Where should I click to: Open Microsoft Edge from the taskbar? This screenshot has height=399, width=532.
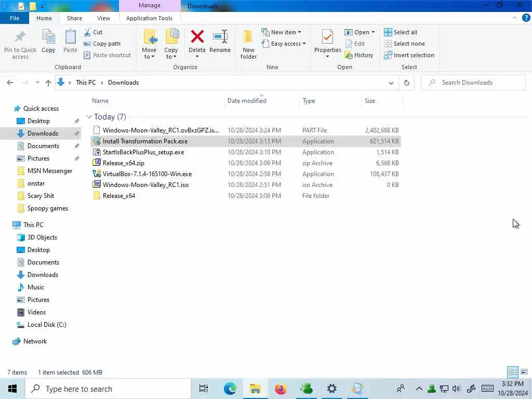tap(230, 389)
